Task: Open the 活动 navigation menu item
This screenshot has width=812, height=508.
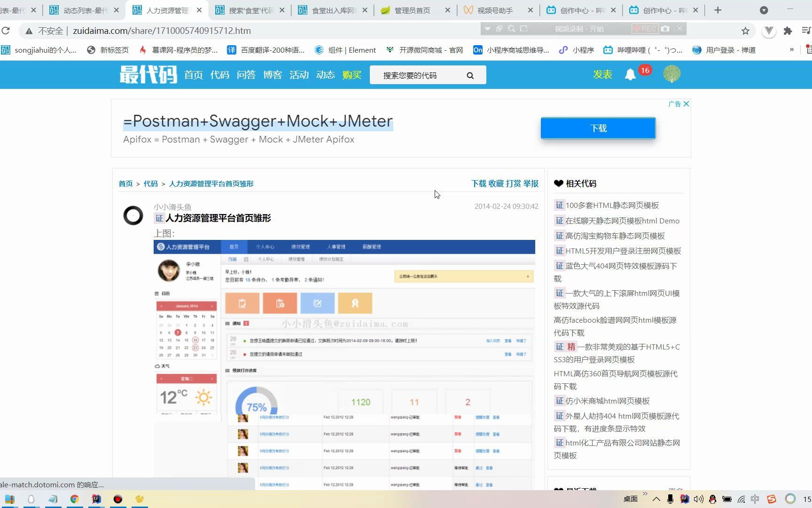Action: tap(299, 75)
